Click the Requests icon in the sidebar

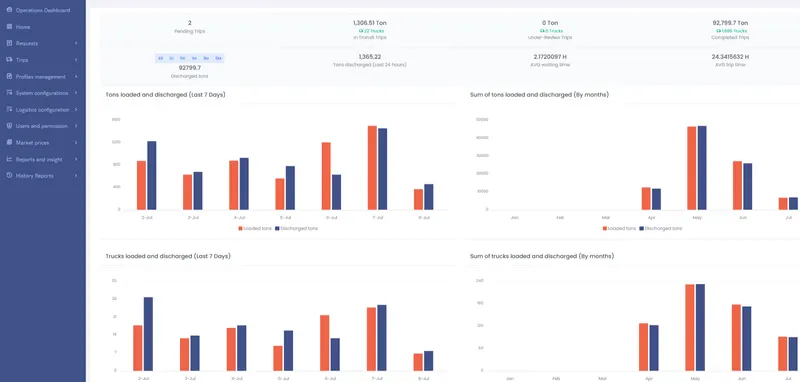point(9,43)
